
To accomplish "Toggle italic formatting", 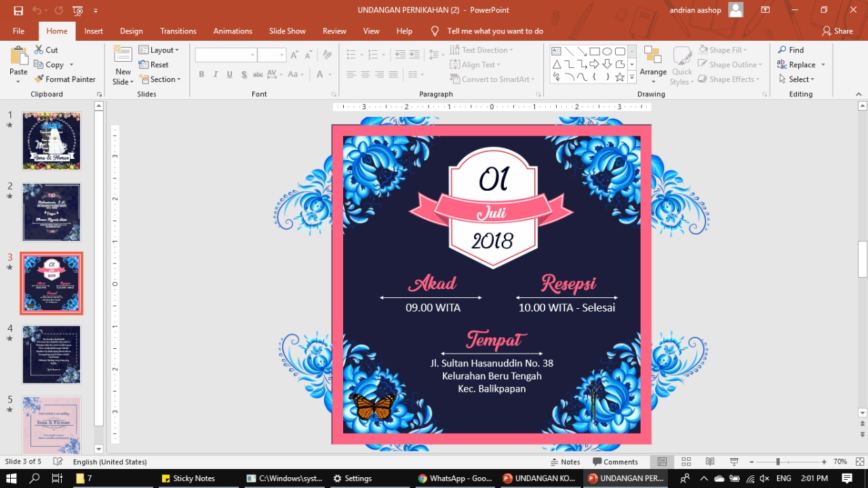I will click(x=215, y=74).
